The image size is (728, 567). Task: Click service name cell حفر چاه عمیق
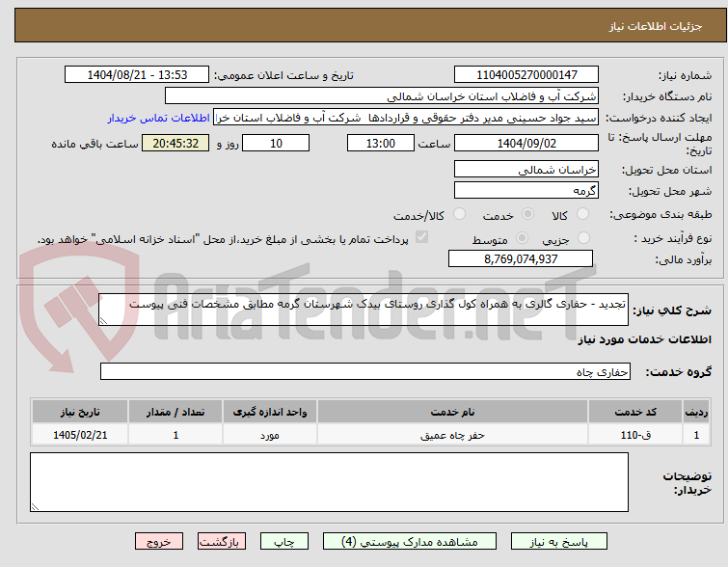click(452, 435)
